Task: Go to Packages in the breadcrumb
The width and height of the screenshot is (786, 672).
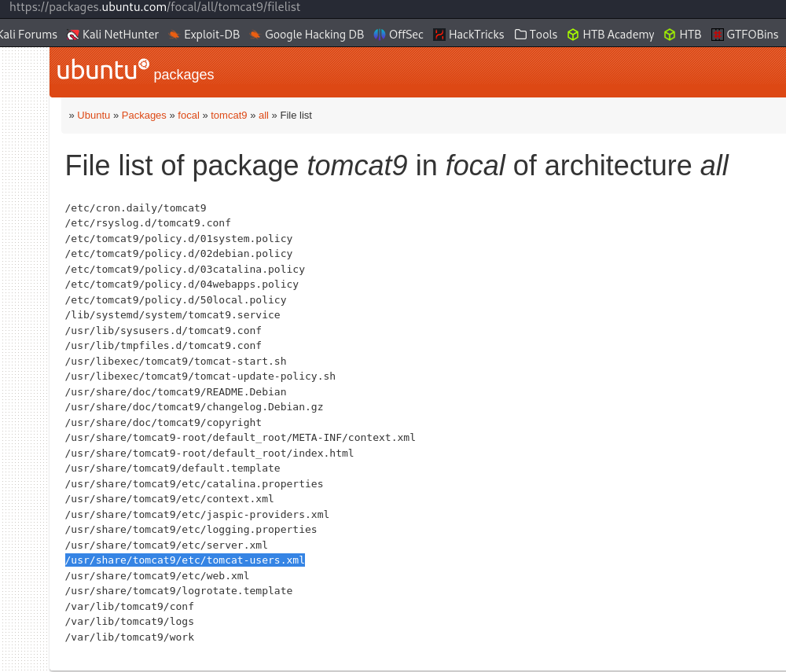Action: pyautogui.click(x=144, y=116)
